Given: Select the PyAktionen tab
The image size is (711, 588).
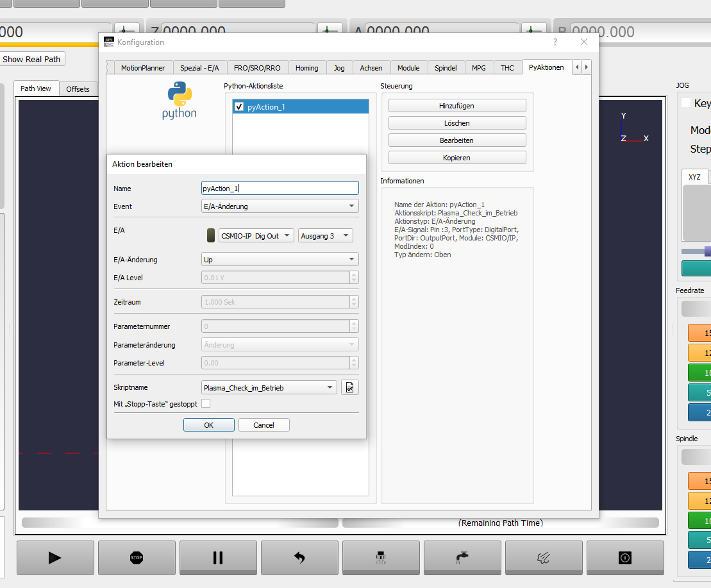Looking at the screenshot, I should coord(546,67).
